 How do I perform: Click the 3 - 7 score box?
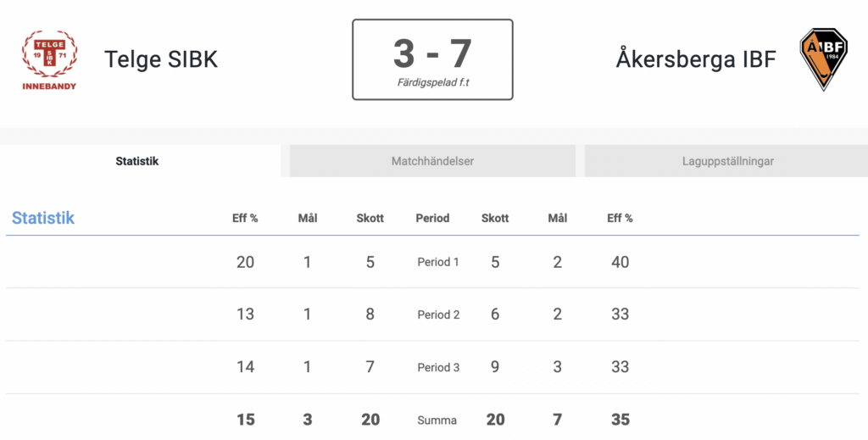432,60
